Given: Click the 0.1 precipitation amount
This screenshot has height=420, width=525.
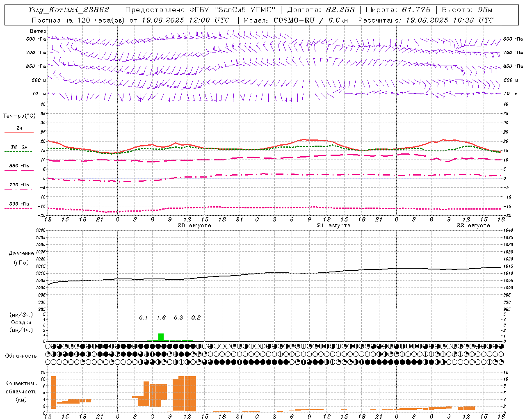Looking at the screenshot, I should pos(143,318).
